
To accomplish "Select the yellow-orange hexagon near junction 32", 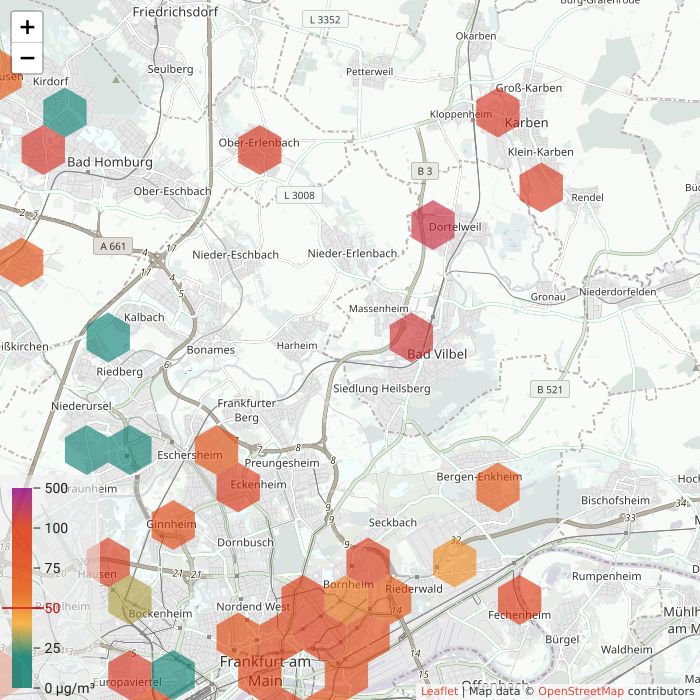I will point(454,562).
